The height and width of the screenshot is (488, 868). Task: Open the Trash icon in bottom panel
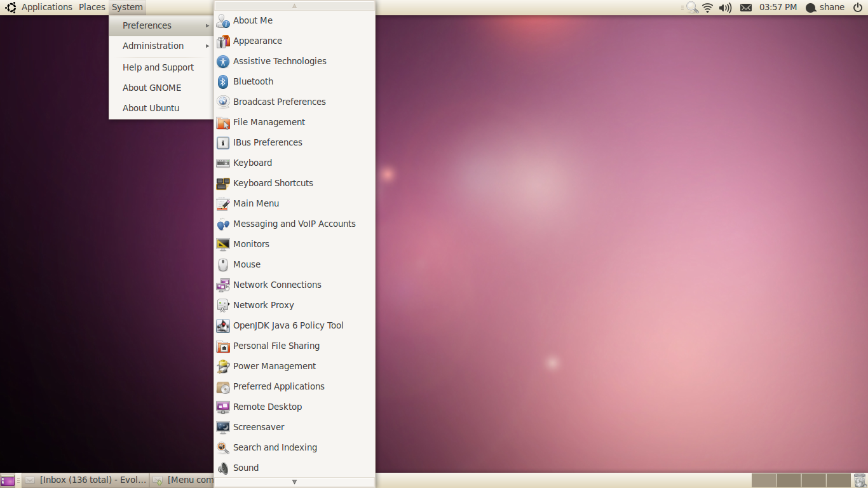(860, 480)
